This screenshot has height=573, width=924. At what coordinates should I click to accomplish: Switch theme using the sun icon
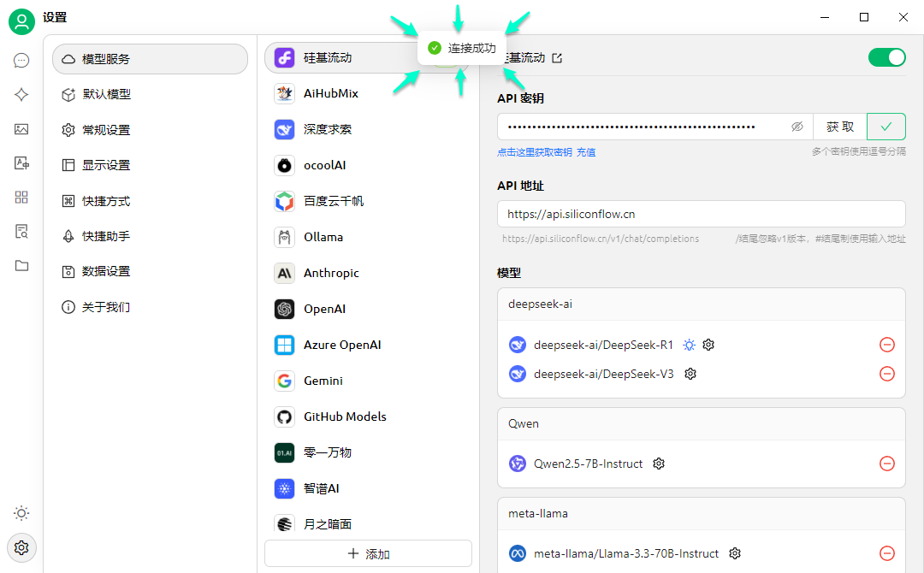pos(21,513)
